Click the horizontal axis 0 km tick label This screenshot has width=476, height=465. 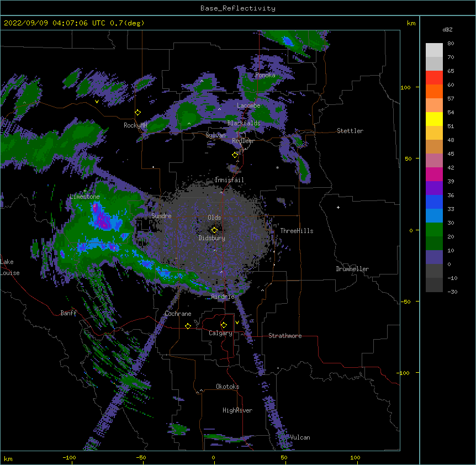click(x=213, y=458)
